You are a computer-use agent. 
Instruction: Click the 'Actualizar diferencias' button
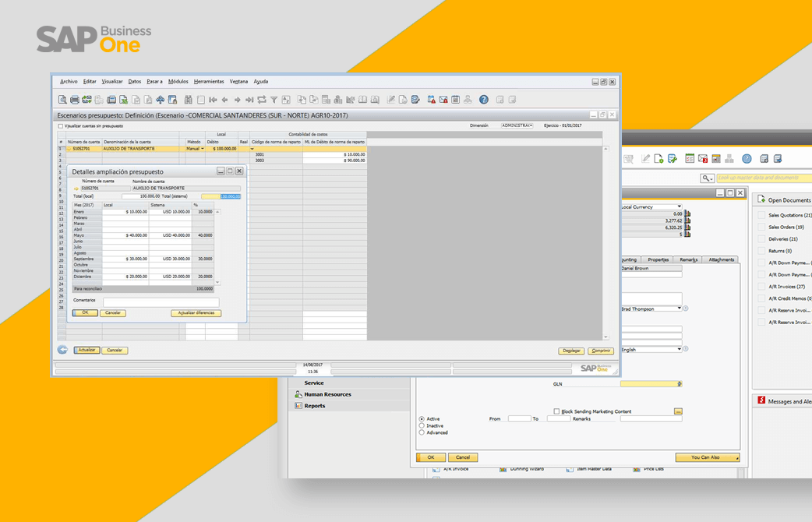click(196, 312)
